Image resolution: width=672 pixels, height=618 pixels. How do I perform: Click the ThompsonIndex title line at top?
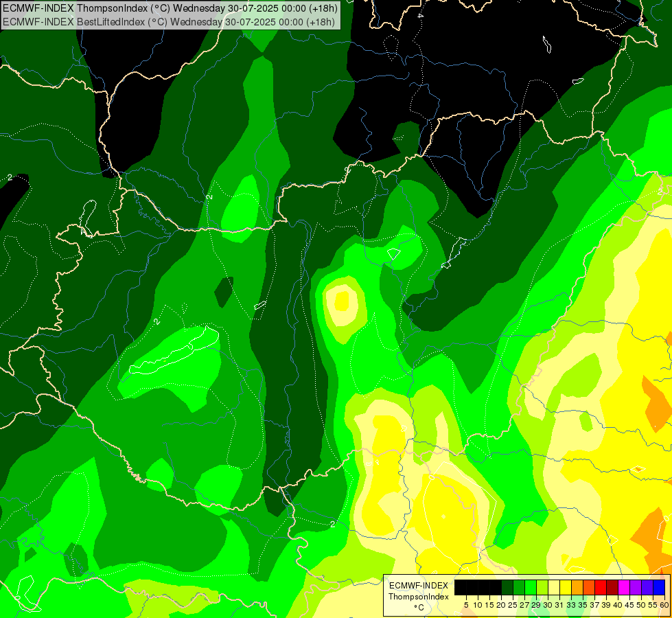click(170, 8)
